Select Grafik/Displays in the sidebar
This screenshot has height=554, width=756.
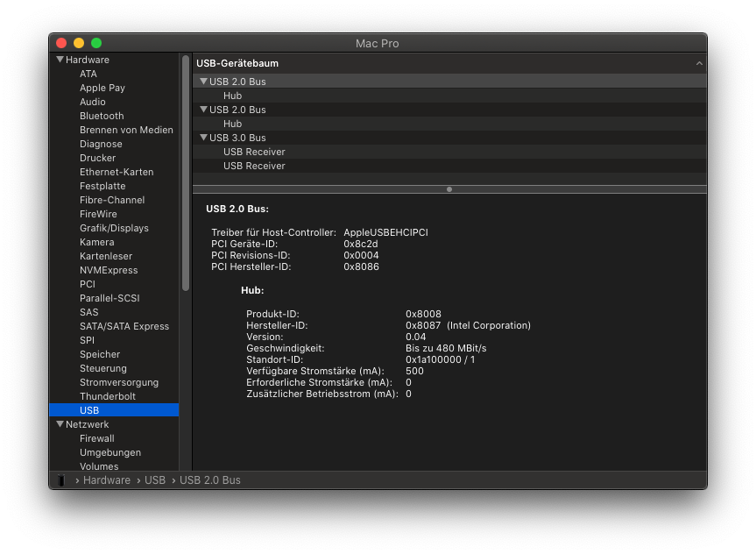[x=114, y=228]
